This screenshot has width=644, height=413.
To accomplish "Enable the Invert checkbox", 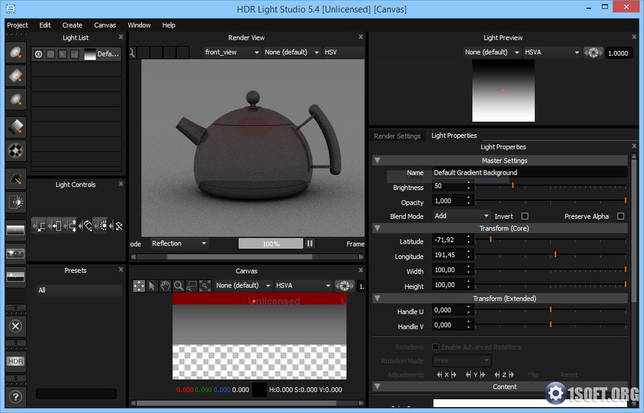I will pos(524,216).
